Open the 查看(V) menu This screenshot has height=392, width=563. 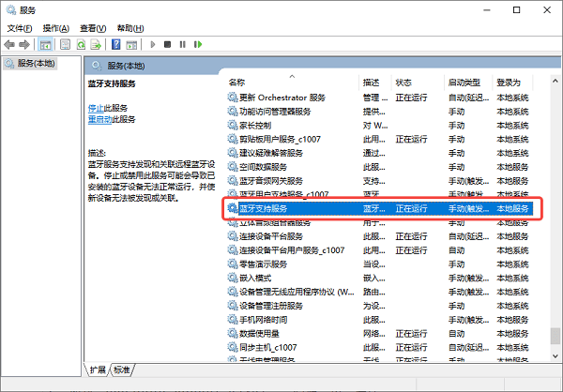(x=93, y=28)
